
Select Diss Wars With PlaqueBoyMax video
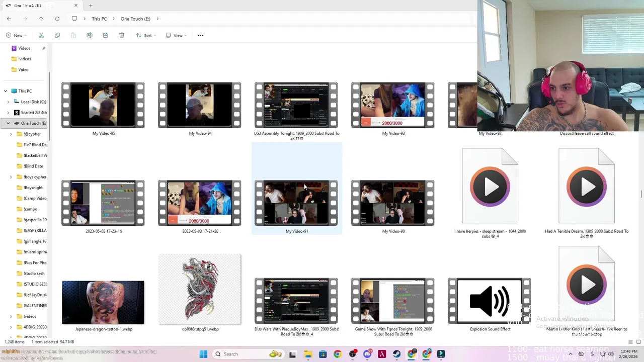click(x=296, y=301)
